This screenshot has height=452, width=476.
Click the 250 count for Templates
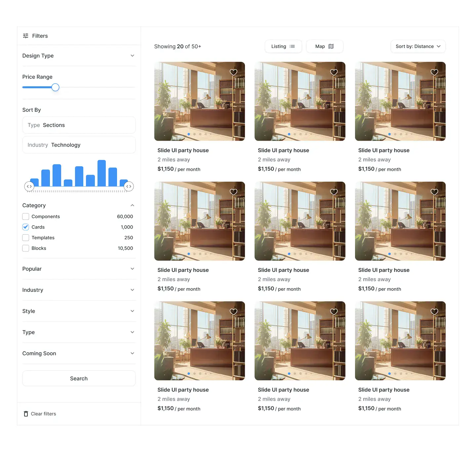coord(129,238)
